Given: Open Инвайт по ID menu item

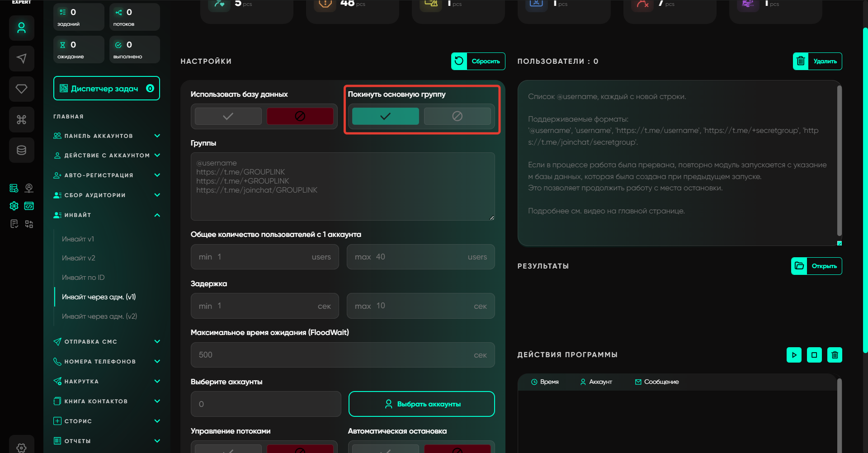Looking at the screenshot, I should [x=83, y=278].
